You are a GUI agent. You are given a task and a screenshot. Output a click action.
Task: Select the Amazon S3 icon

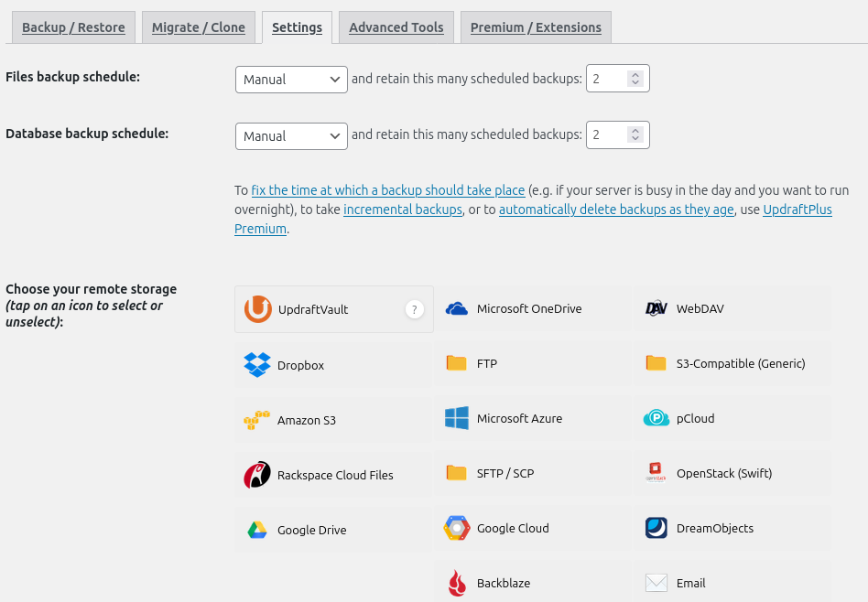pos(257,420)
